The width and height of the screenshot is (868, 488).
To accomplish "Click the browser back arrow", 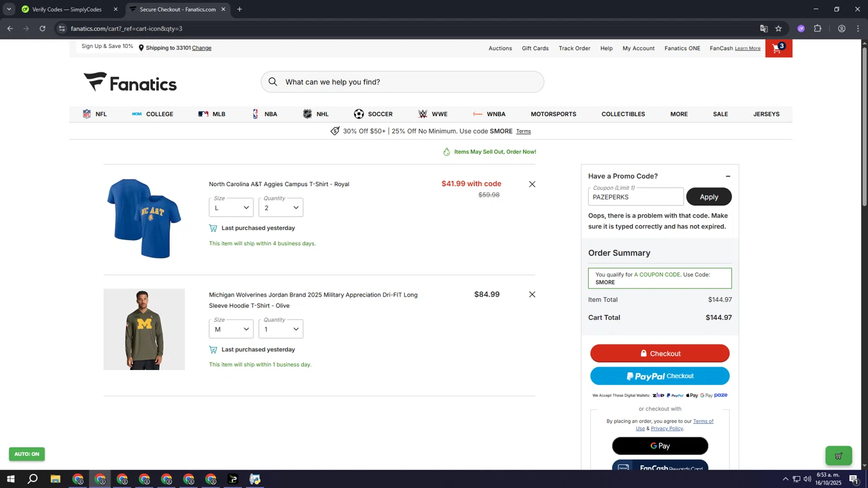I will click(x=10, y=28).
